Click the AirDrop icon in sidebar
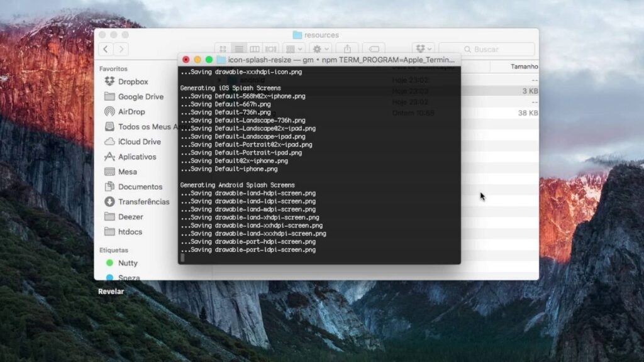 [x=109, y=111]
